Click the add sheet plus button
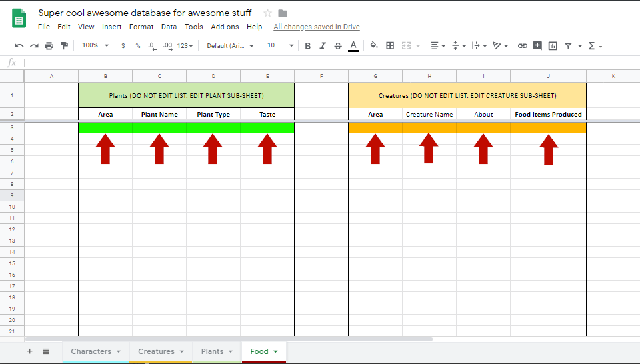Image resolution: width=640 pixels, height=364 pixels. pos(29,351)
